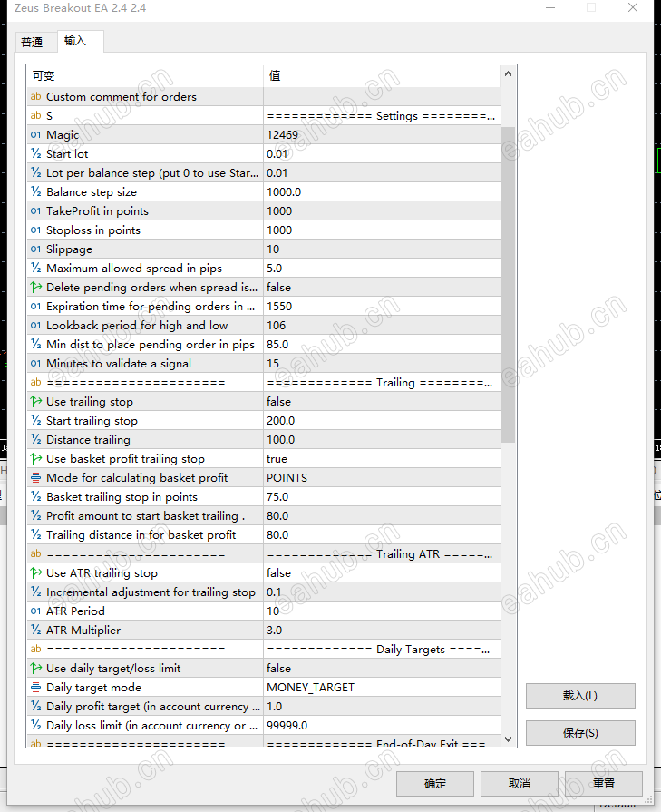Cancel with the 取消 button
The height and width of the screenshot is (812, 661).
[x=520, y=784]
